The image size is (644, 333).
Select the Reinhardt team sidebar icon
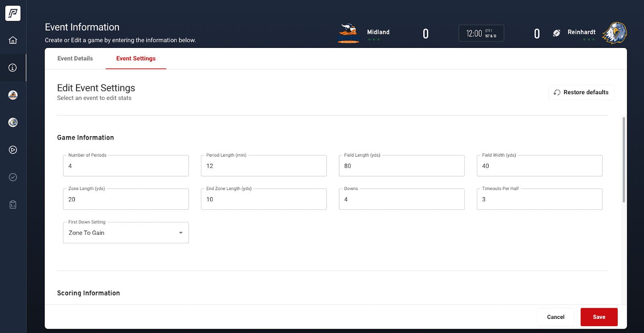click(13, 122)
